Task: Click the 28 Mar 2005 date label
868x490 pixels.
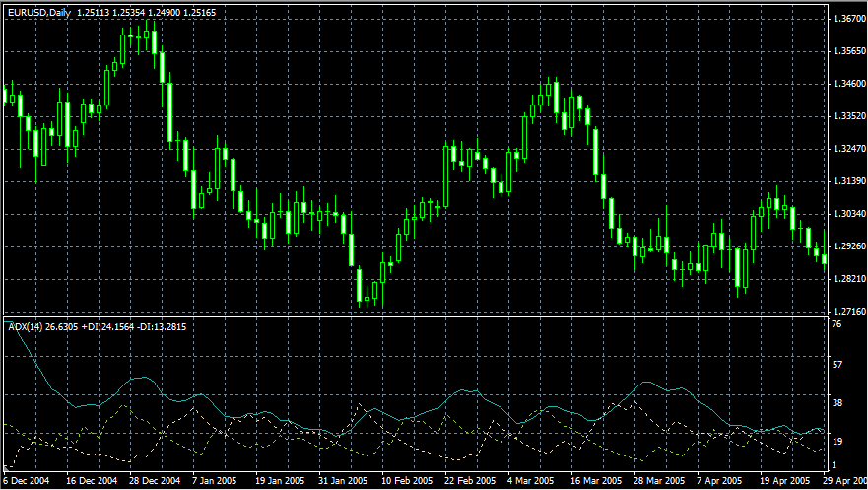Action: (659, 480)
